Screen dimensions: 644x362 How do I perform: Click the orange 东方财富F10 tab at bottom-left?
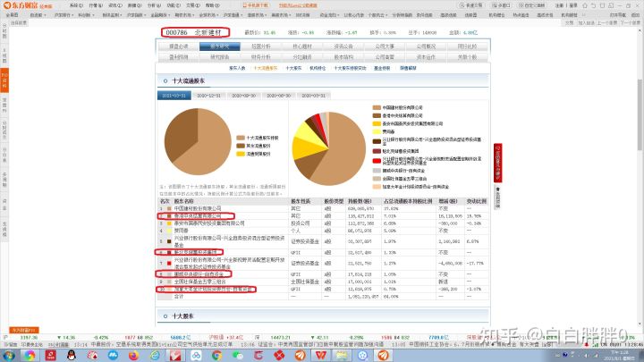click(x=24, y=330)
